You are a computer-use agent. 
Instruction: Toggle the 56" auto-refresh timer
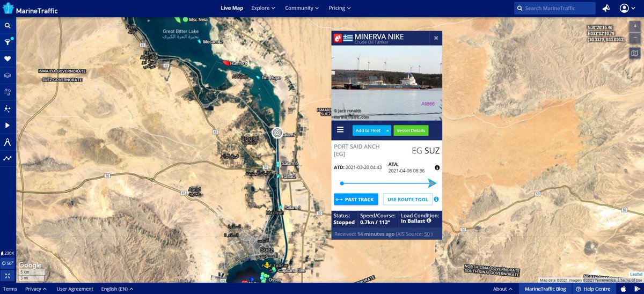click(8, 263)
